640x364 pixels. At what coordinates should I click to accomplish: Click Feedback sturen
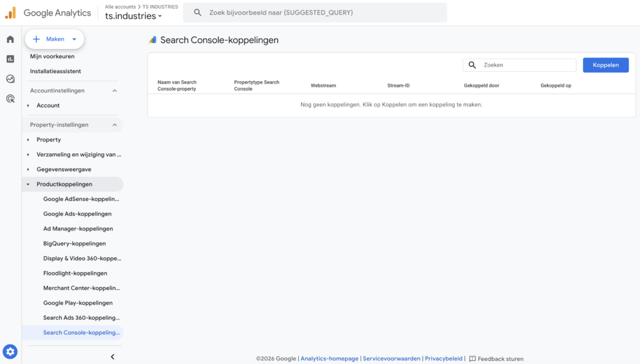tap(501, 359)
